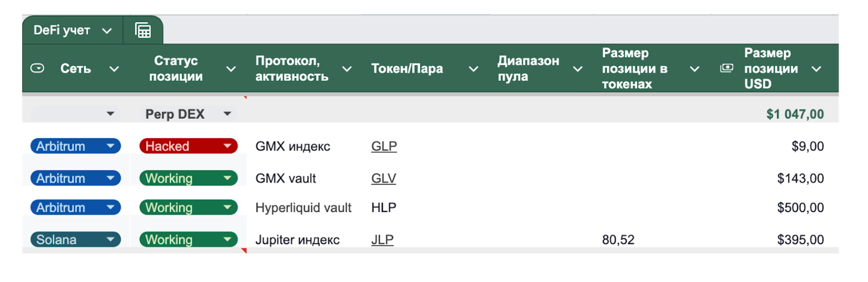Open the GLV token link

(384, 178)
